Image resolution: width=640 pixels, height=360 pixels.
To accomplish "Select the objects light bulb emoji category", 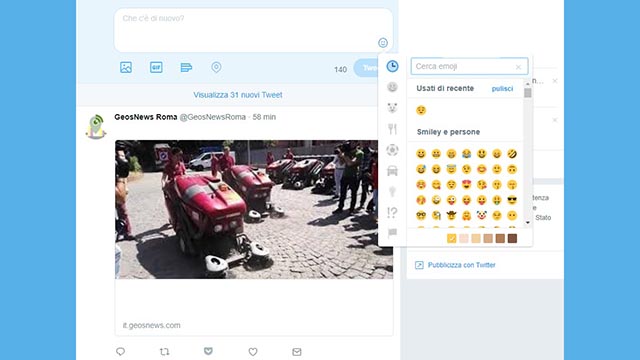I will [x=392, y=191].
